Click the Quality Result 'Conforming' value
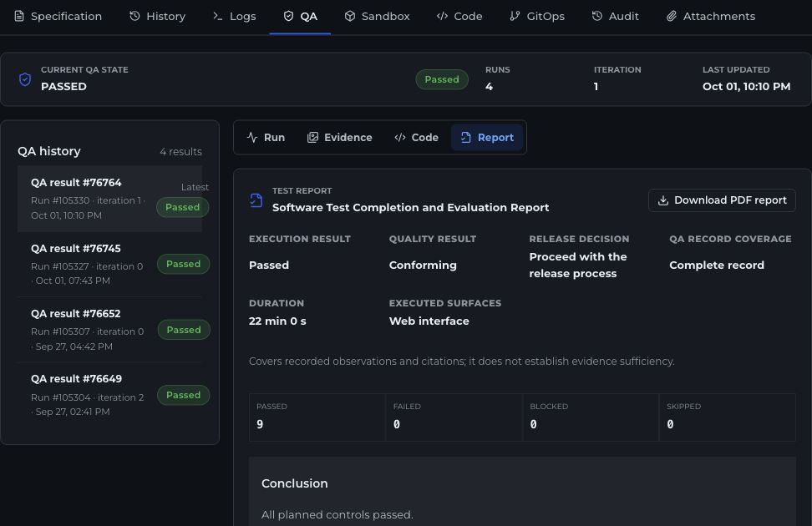The image size is (812, 526). click(x=423, y=265)
